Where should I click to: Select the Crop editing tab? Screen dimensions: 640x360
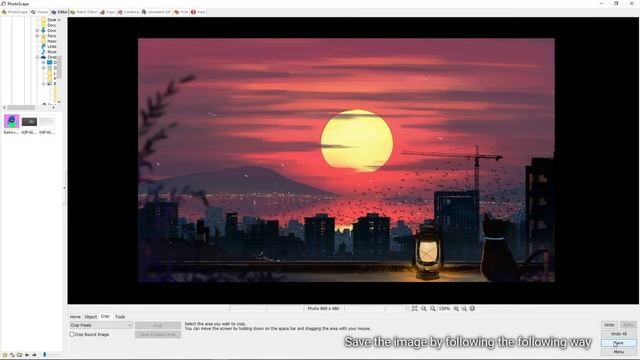[105, 316]
